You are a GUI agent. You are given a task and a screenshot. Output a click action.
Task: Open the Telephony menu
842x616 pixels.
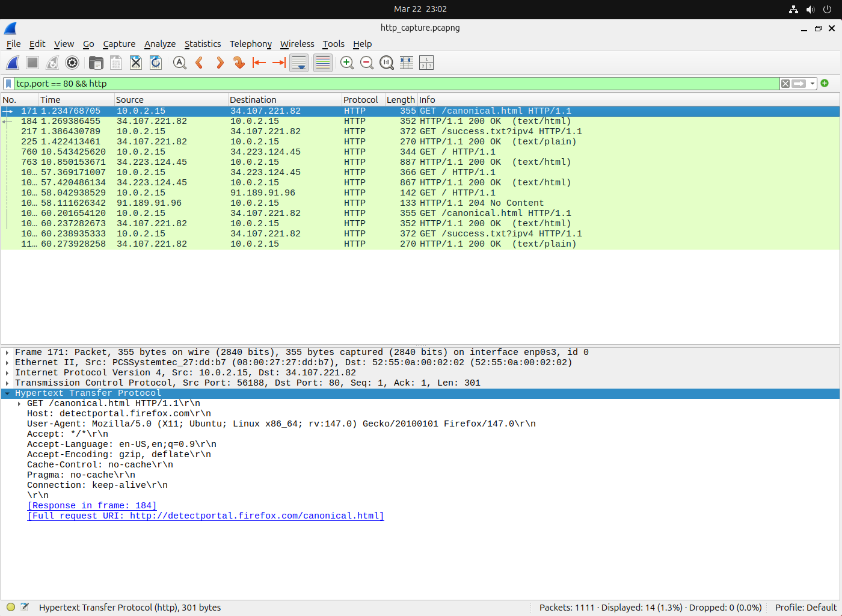(x=251, y=44)
